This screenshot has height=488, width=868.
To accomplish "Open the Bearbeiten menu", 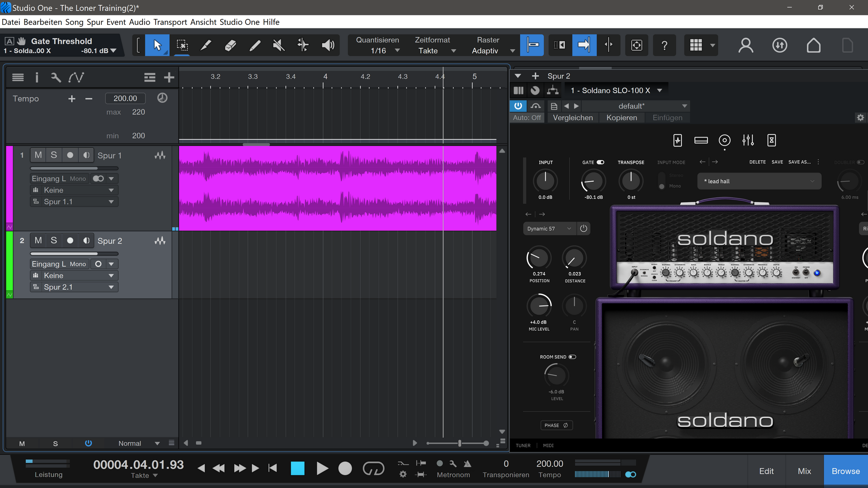I will click(x=42, y=22).
